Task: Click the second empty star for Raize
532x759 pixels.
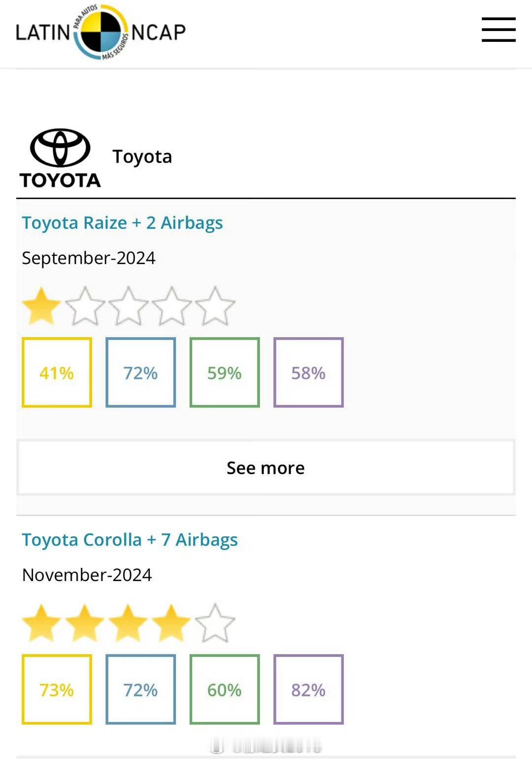Action: (x=85, y=306)
